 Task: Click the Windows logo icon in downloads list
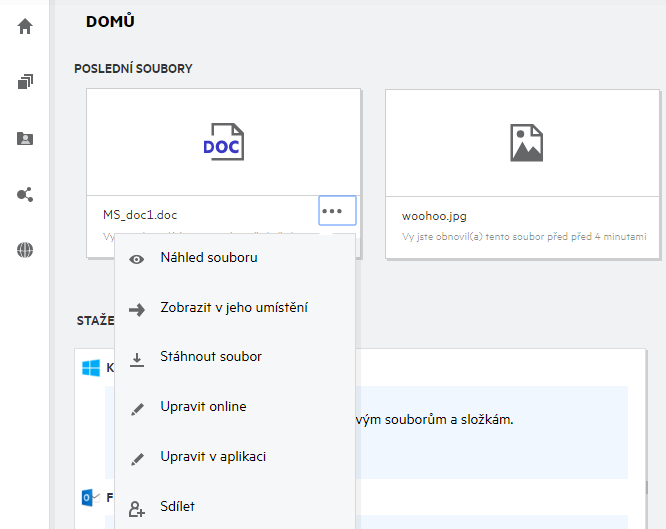pyautogui.click(x=92, y=368)
